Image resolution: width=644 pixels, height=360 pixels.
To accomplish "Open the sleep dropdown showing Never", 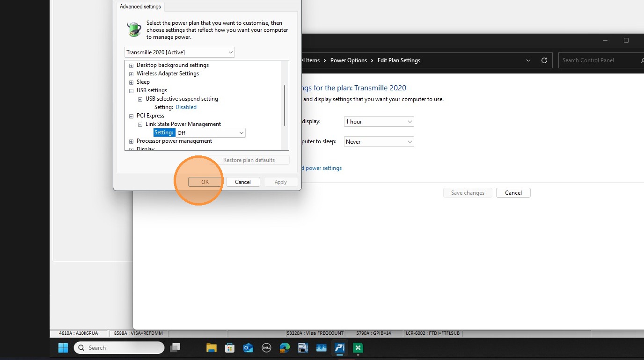I will [x=379, y=142].
